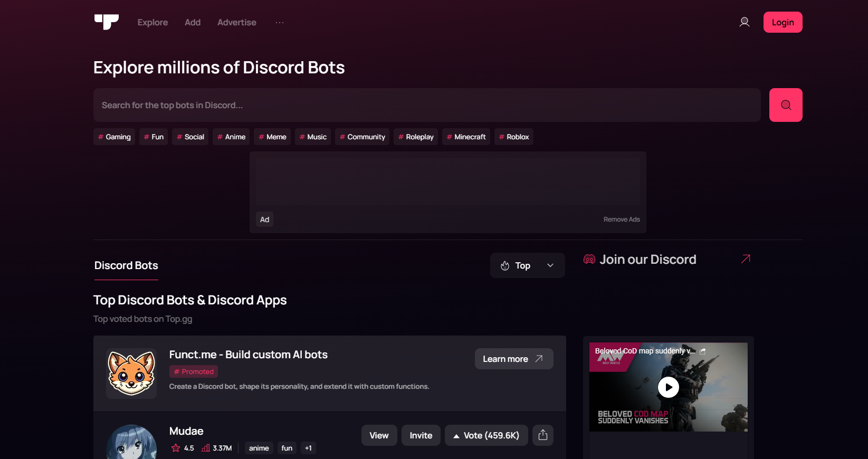
Task: Click the fun tag on Mudae
Action: (x=287, y=448)
